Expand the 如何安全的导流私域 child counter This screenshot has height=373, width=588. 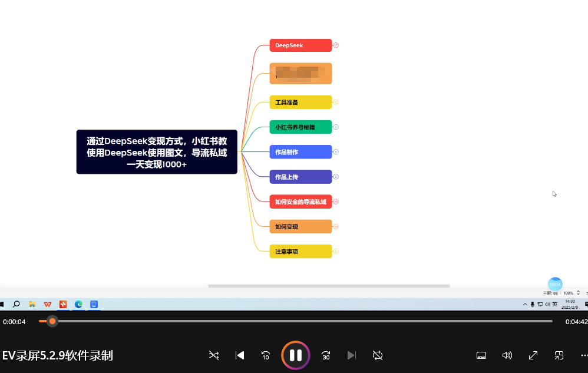click(336, 202)
